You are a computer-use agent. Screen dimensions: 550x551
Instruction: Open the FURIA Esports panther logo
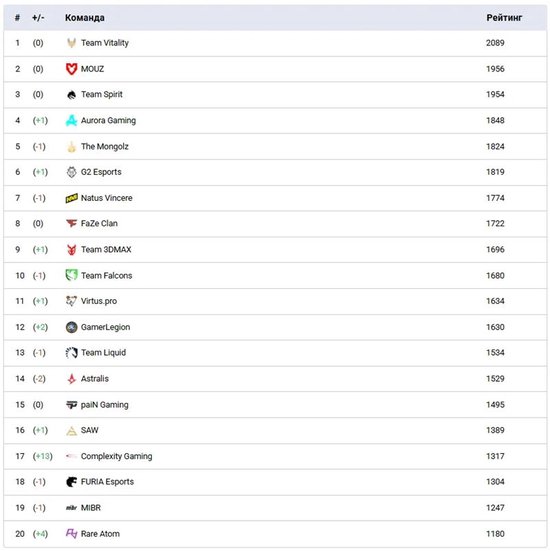[71, 482]
